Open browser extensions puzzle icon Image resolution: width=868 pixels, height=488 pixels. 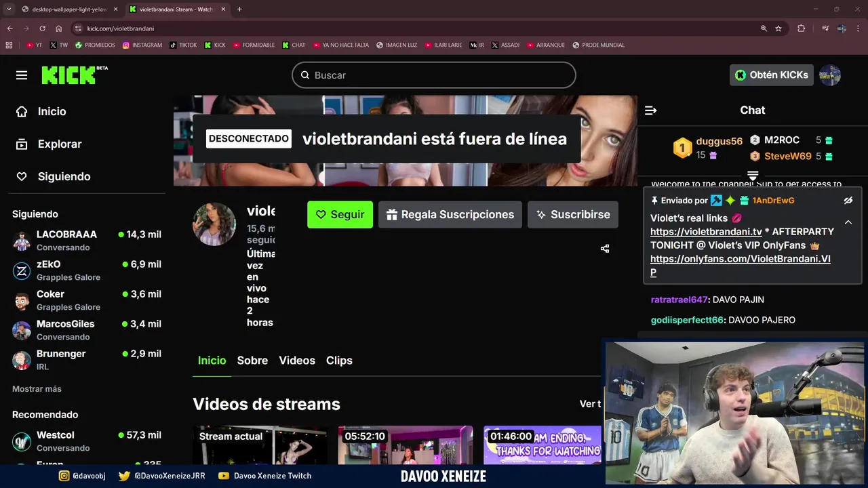[802, 28]
